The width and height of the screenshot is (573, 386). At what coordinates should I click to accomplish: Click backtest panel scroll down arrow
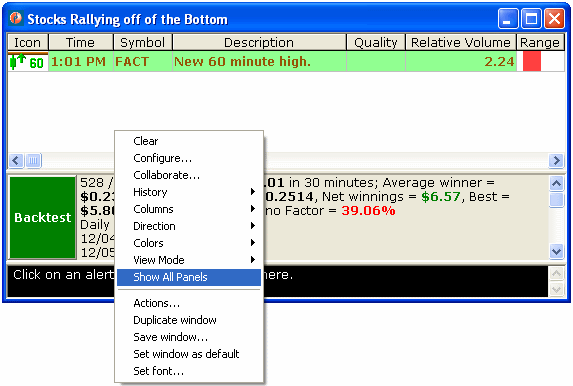tap(556, 251)
